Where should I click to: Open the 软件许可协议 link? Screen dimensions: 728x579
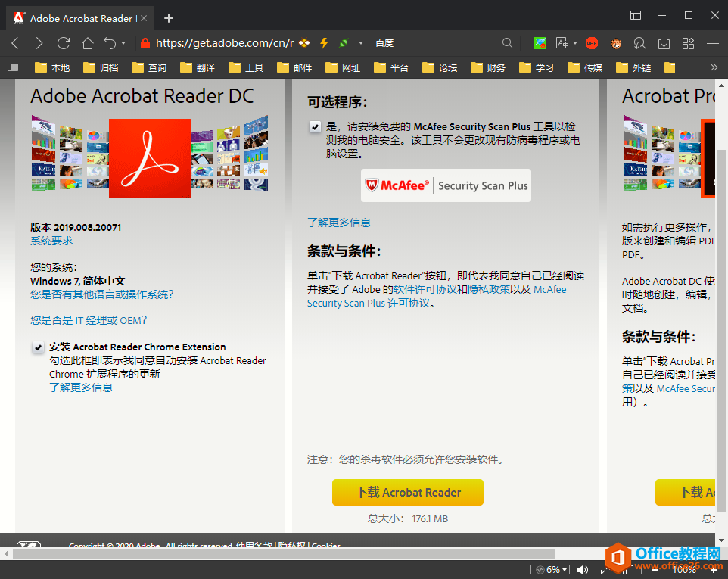pyautogui.click(x=425, y=289)
